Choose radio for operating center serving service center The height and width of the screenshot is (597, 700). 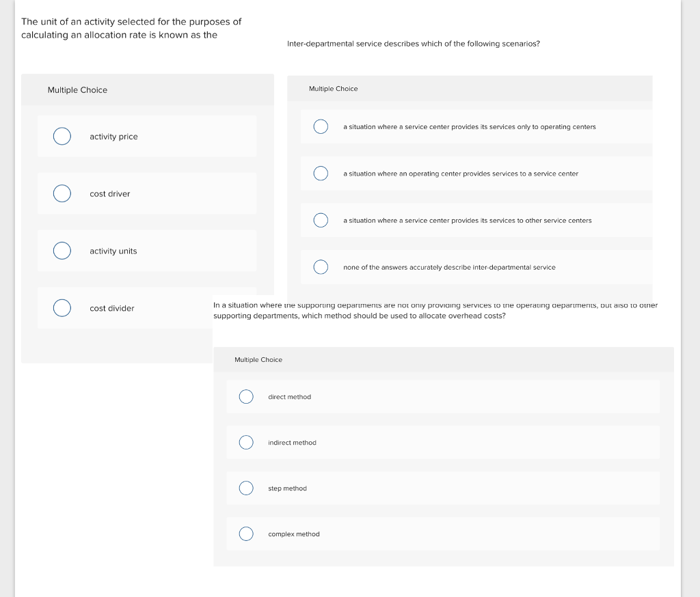321,173
